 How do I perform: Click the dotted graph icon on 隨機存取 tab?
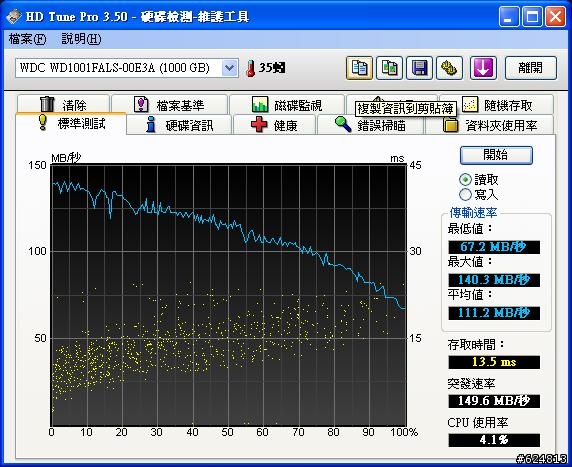pyautogui.click(x=470, y=104)
